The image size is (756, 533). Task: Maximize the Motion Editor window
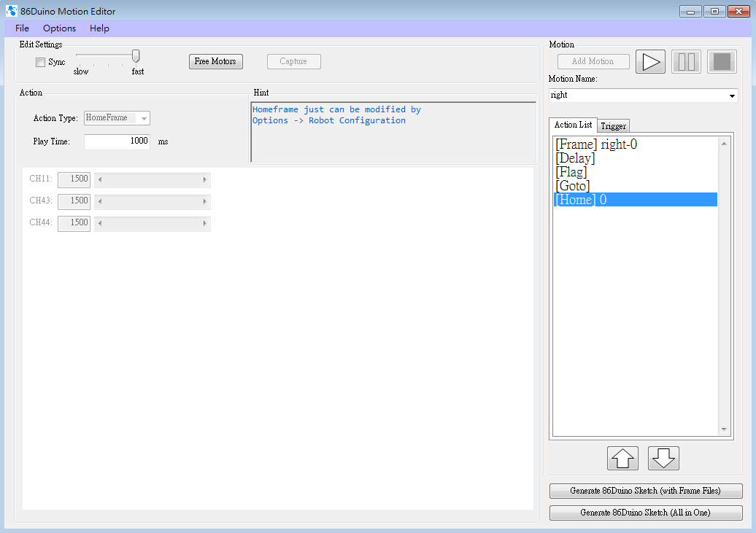(x=714, y=12)
